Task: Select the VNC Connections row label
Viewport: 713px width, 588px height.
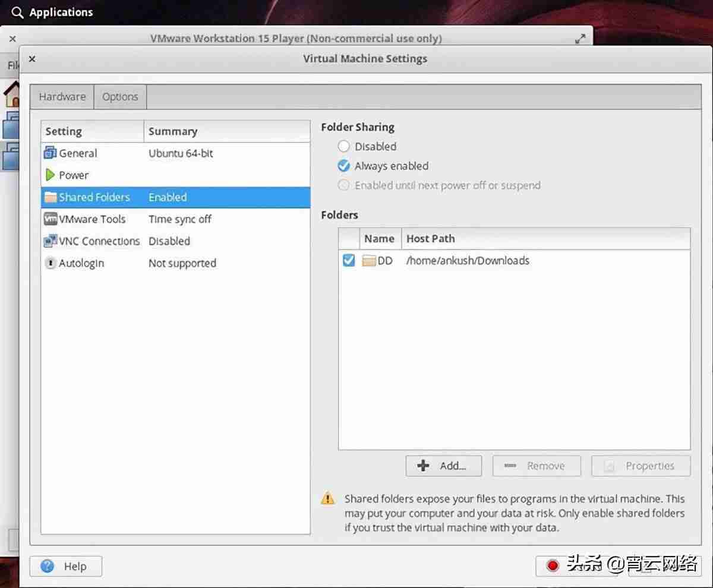Action: click(99, 241)
